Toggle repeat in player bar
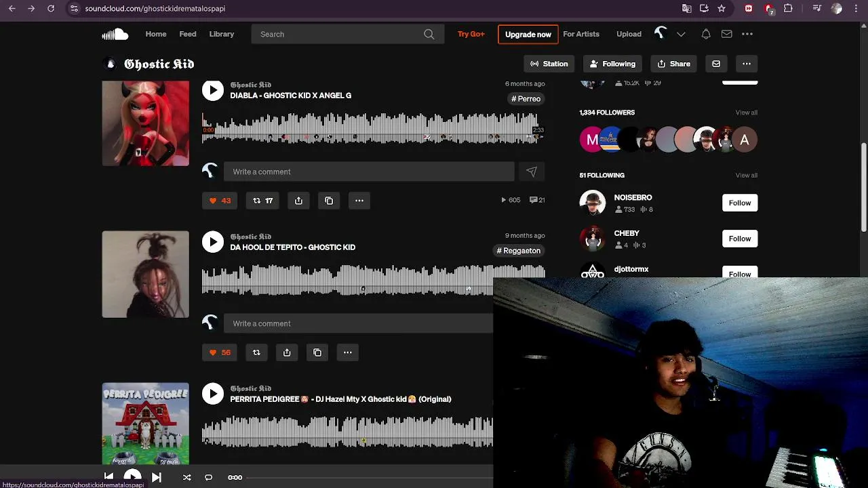 click(x=208, y=477)
